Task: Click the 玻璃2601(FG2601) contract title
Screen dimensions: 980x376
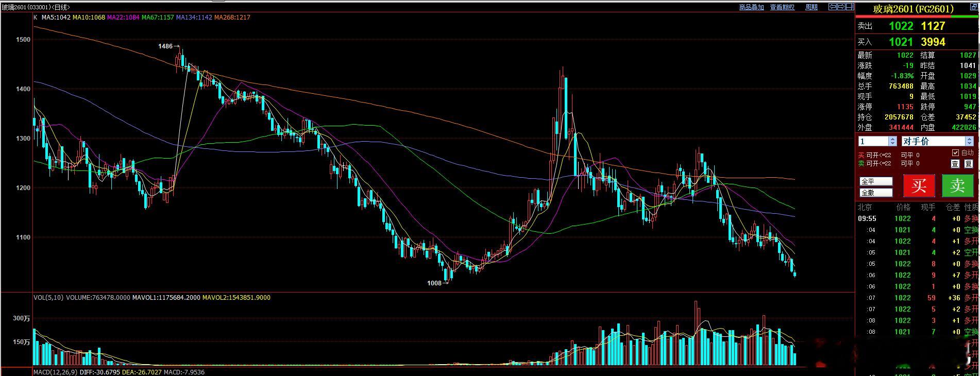Action: point(913,9)
